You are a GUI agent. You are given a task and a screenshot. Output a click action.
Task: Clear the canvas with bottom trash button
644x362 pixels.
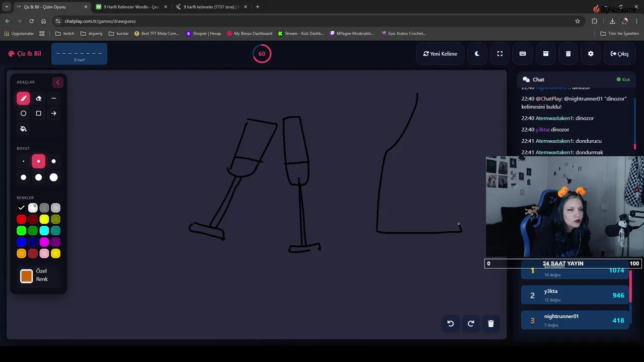click(491, 324)
